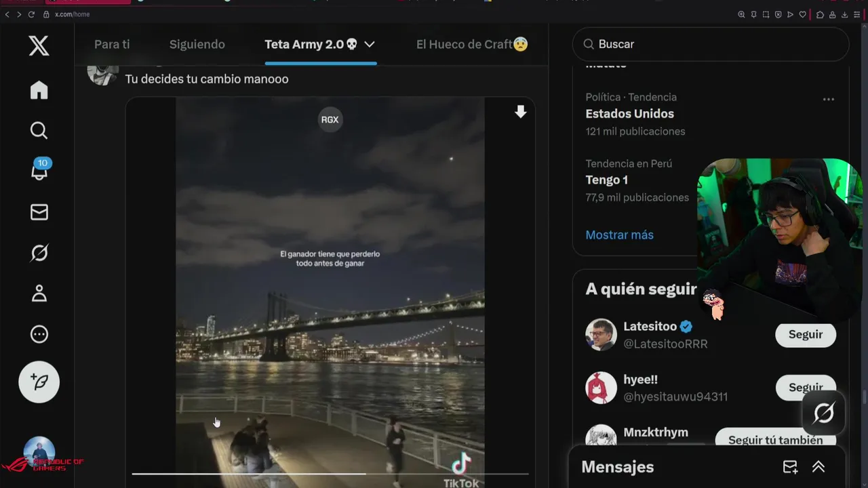Viewport: 868px width, 488px height.
Task: Click the A quién seguir heading
Action: [641, 289]
